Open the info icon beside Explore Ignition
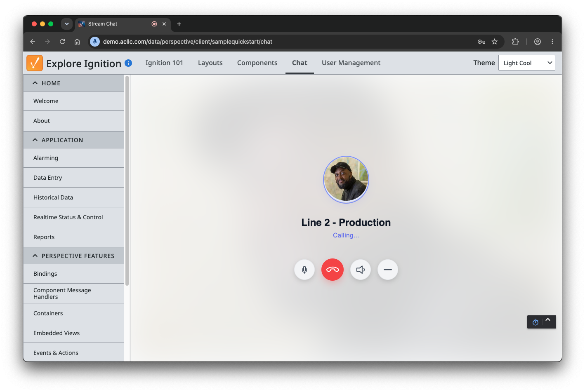 tap(128, 63)
